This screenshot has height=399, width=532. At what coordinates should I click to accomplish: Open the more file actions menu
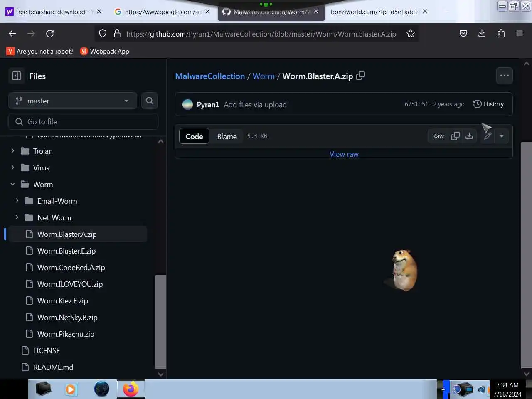(505, 76)
